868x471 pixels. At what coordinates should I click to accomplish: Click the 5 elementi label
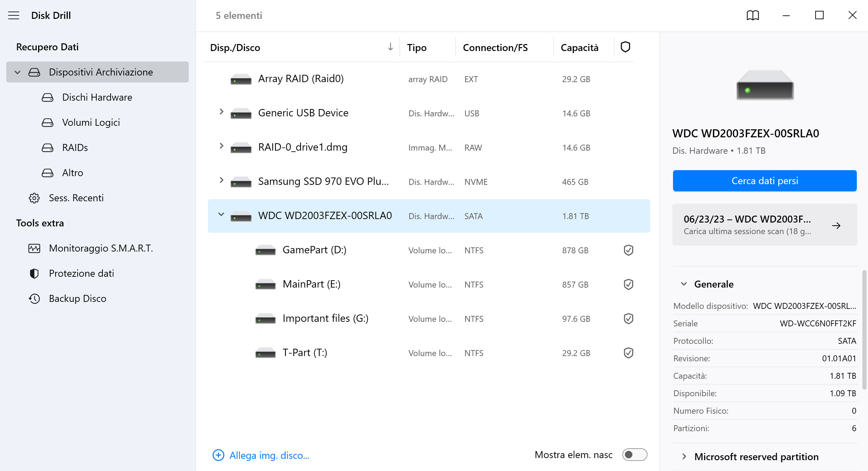point(239,15)
